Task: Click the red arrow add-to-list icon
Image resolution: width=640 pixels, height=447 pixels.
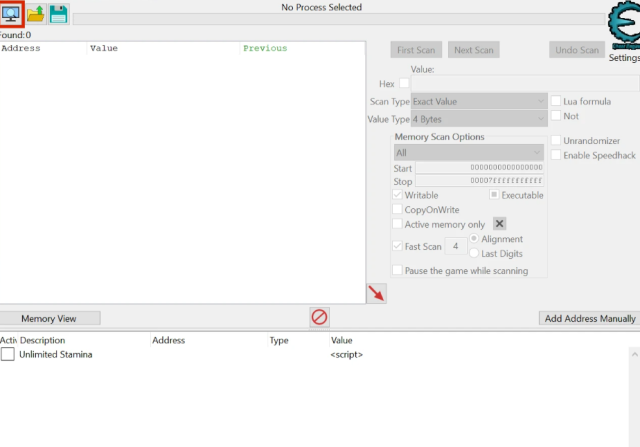Action: tap(376, 293)
